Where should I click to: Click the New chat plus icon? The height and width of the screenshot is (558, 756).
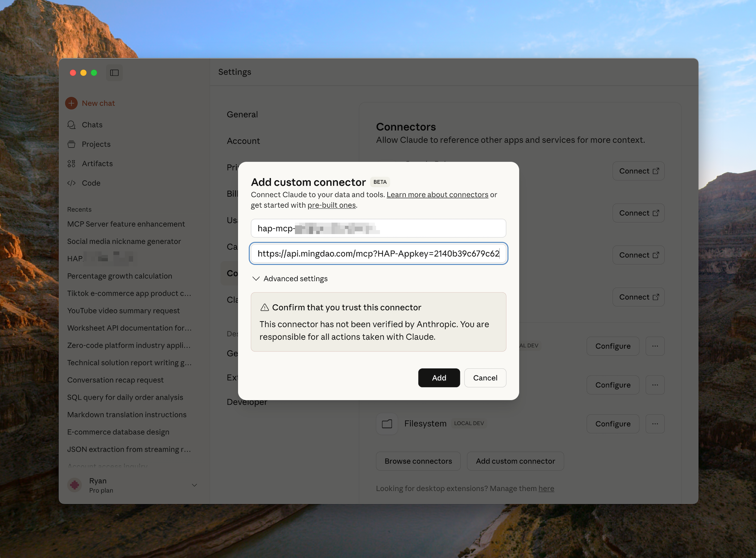(x=71, y=103)
